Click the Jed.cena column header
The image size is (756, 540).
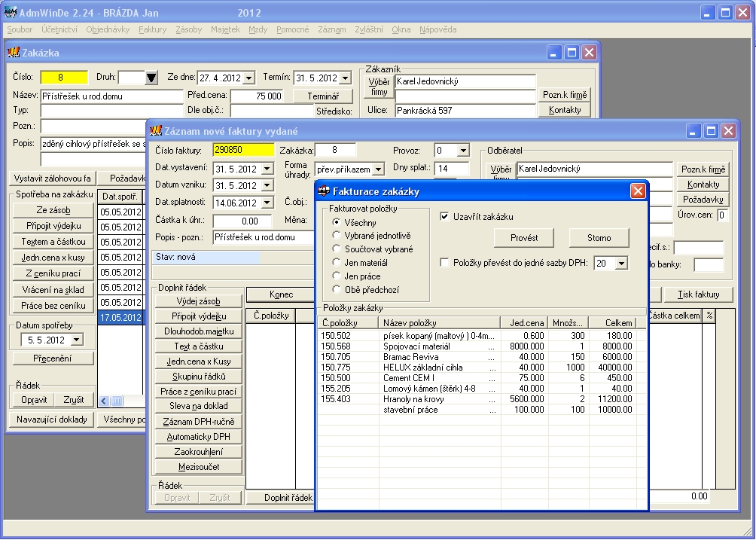[525, 323]
